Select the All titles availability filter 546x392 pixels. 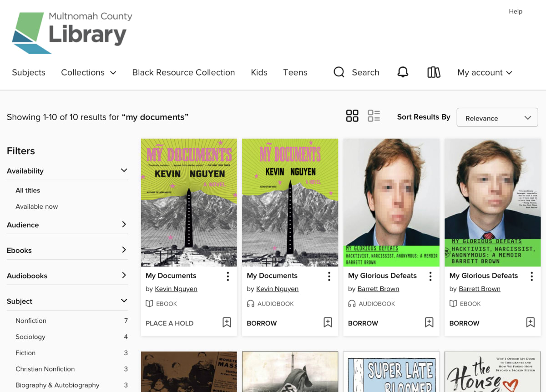[28, 191]
